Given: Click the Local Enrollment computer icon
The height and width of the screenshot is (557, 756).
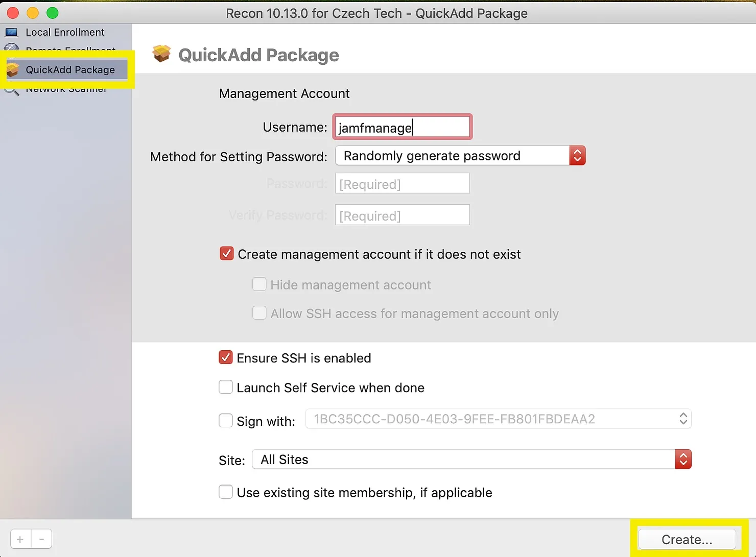Looking at the screenshot, I should point(11,32).
